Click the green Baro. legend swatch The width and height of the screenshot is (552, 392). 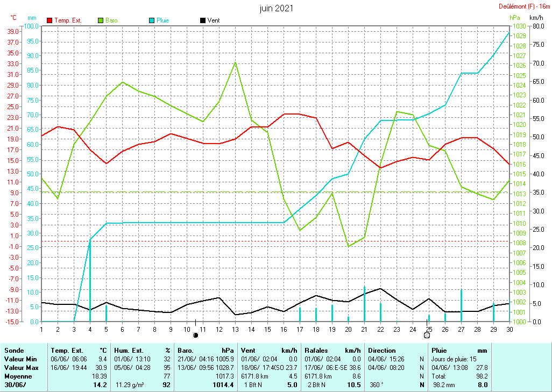(x=101, y=20)
